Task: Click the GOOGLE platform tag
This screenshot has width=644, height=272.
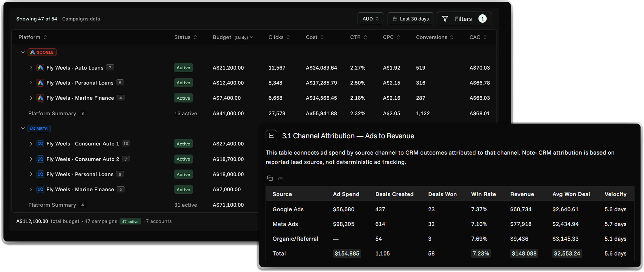Action: (x=42, y=52)
